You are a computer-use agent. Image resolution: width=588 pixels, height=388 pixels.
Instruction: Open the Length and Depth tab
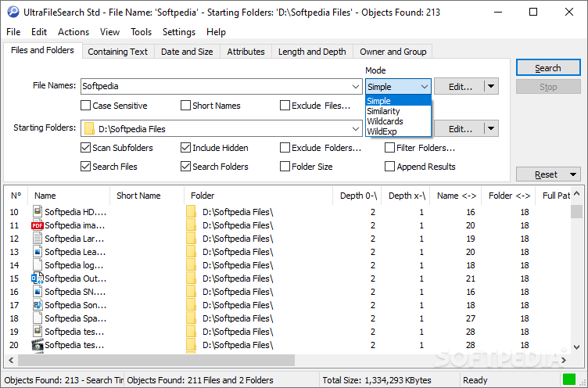click(312, 52)
